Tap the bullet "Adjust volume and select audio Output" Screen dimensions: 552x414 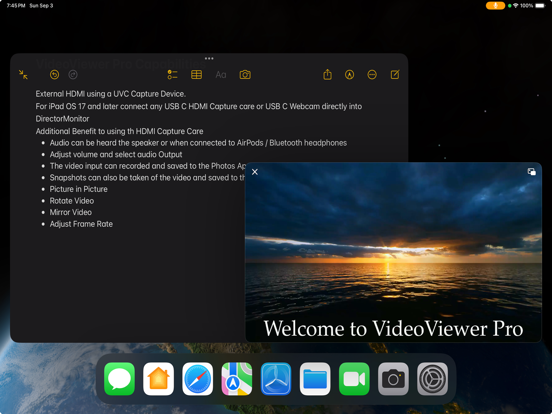(x=116, y=155)
